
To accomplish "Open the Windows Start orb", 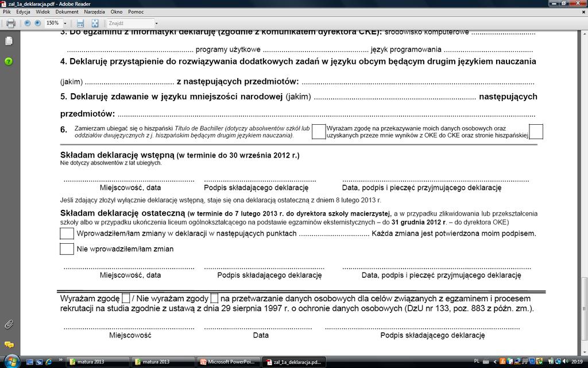I will [x=12, y=361].
